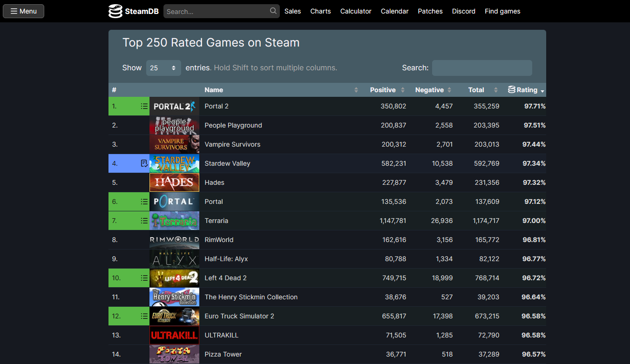
Task: Open the Euro Truck Simulator 2 link
Action: click(239, 316)
